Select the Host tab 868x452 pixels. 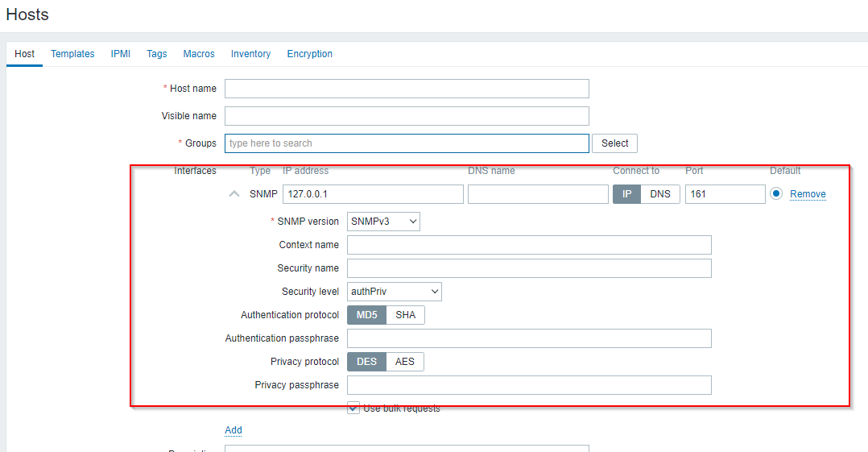24,54
